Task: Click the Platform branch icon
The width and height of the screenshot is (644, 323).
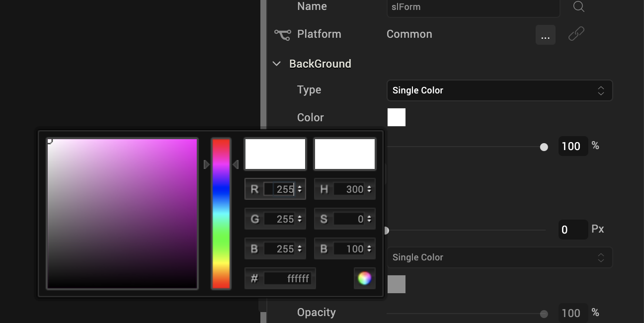Action: (x=283, y=34)
